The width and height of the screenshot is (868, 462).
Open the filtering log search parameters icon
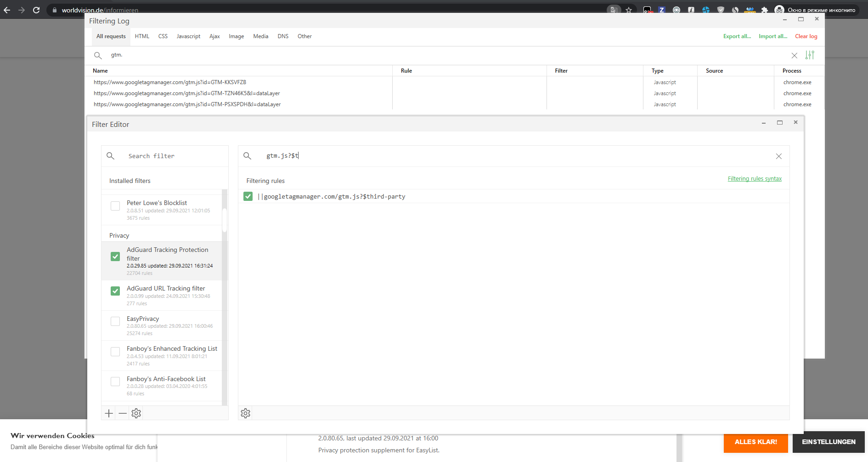[810, 55]
